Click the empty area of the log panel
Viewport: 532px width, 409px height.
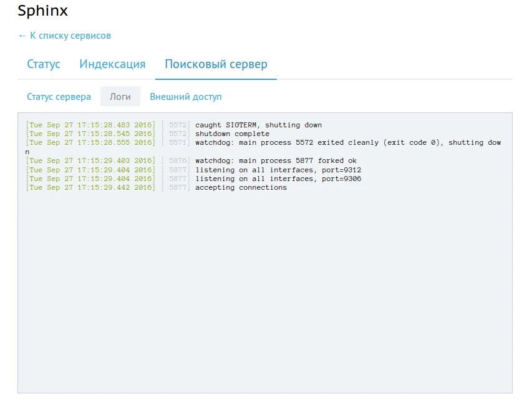tap(264, 293)
